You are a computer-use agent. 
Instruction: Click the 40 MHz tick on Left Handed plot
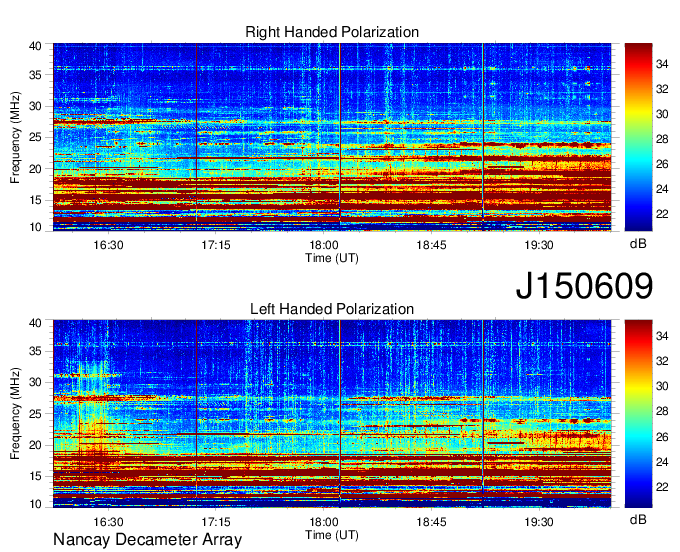point(35,323)
